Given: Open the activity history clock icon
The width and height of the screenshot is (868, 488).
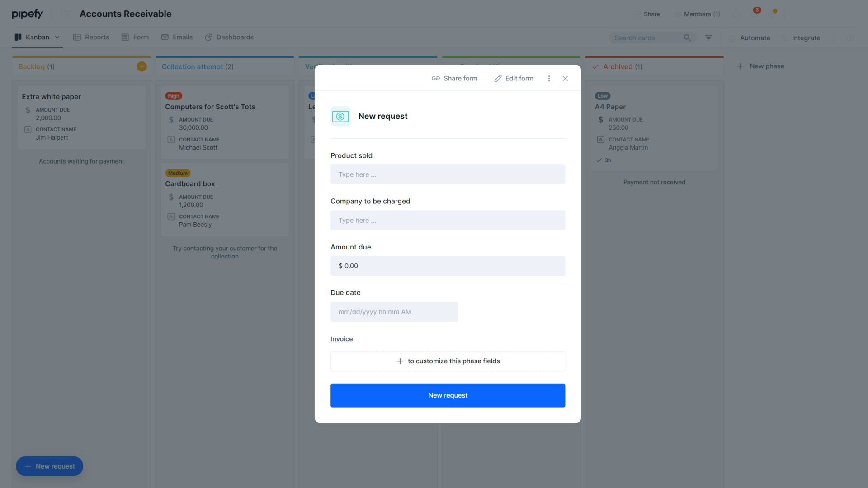Looking at the screenshot, I should click(736, 14).
